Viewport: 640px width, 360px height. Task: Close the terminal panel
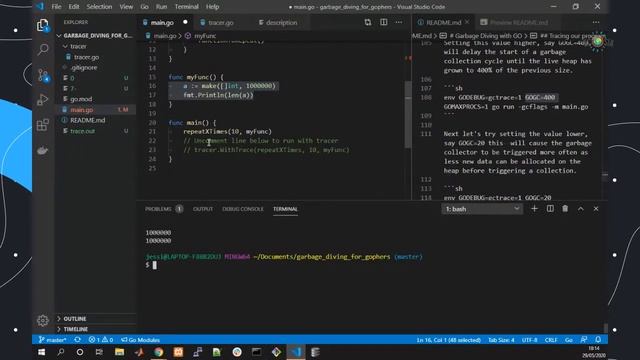tap(596, 209)
